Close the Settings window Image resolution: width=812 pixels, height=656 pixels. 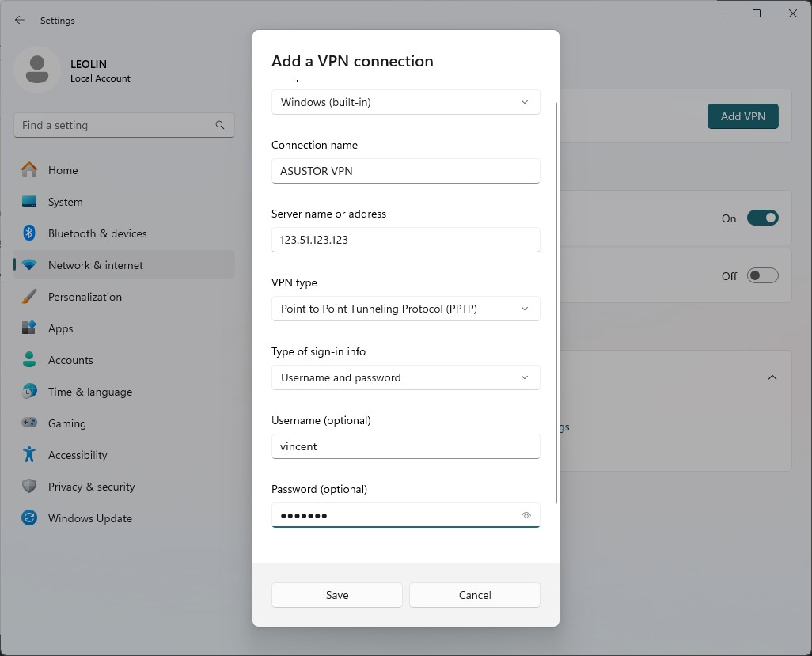tap(793, 13)
